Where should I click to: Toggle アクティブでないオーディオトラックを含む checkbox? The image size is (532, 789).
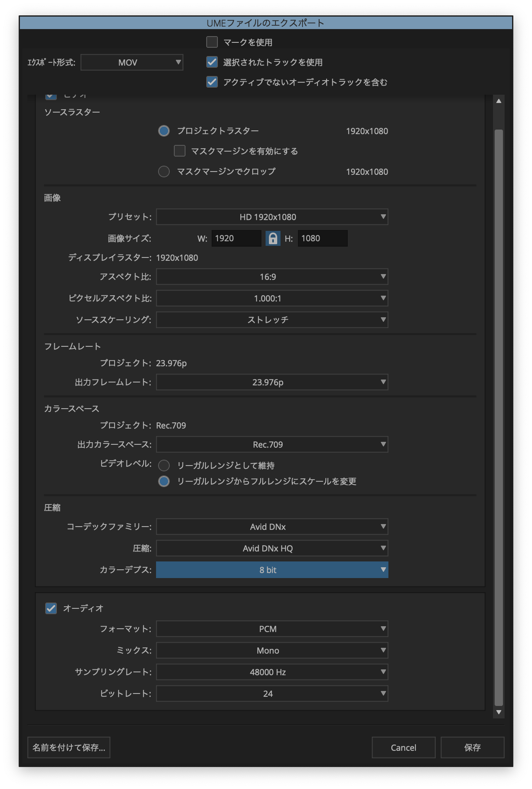pos(212,82)
